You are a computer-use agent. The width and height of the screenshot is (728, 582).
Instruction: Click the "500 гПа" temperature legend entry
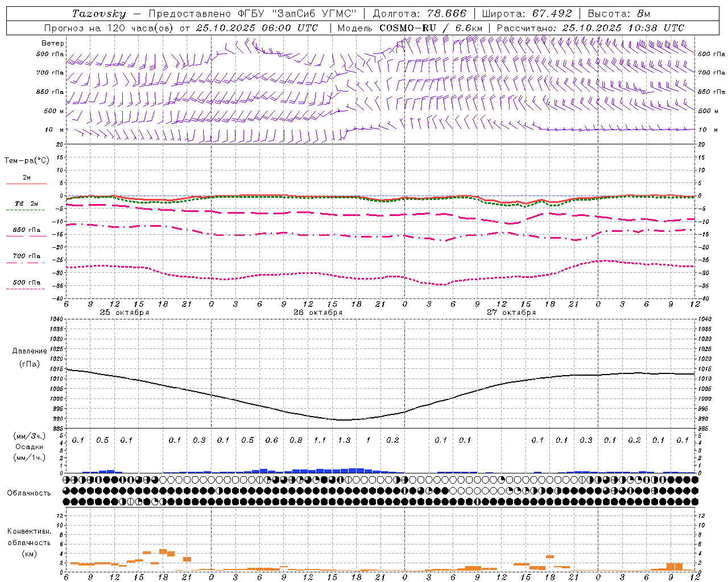27,282
